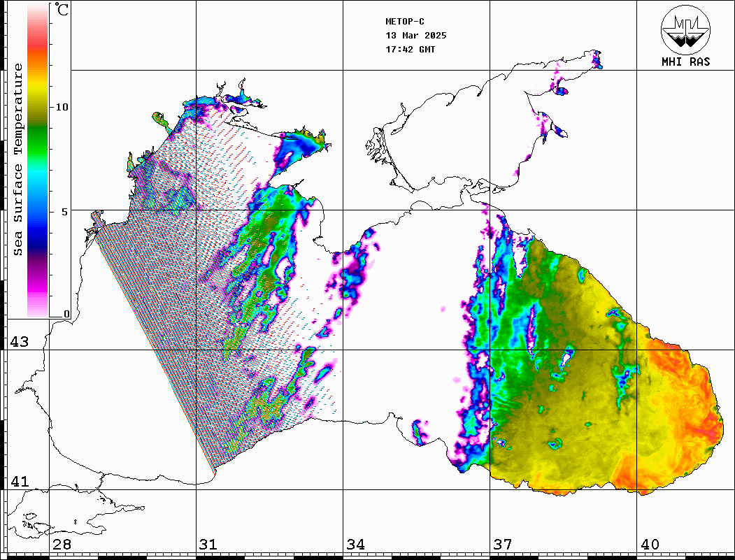Click the latitude label 43
The height and width of the screenshot is (560, 735).
(19, 342)
